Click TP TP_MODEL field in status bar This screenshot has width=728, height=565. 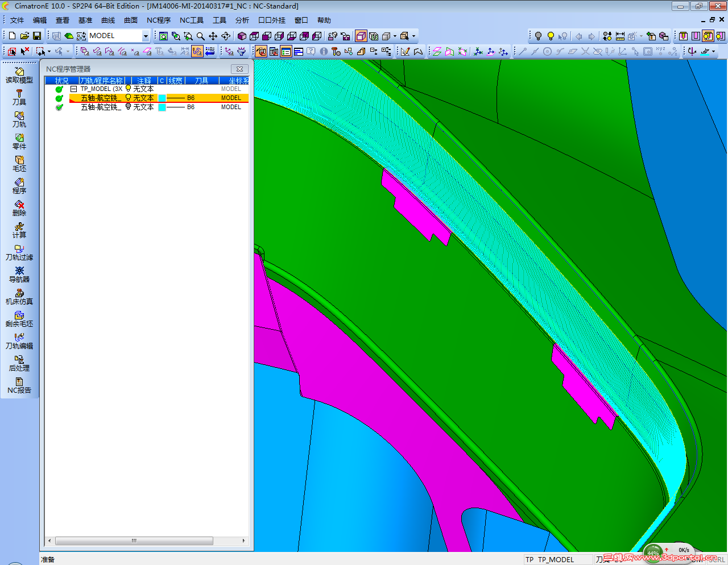[x=557, y=559]
